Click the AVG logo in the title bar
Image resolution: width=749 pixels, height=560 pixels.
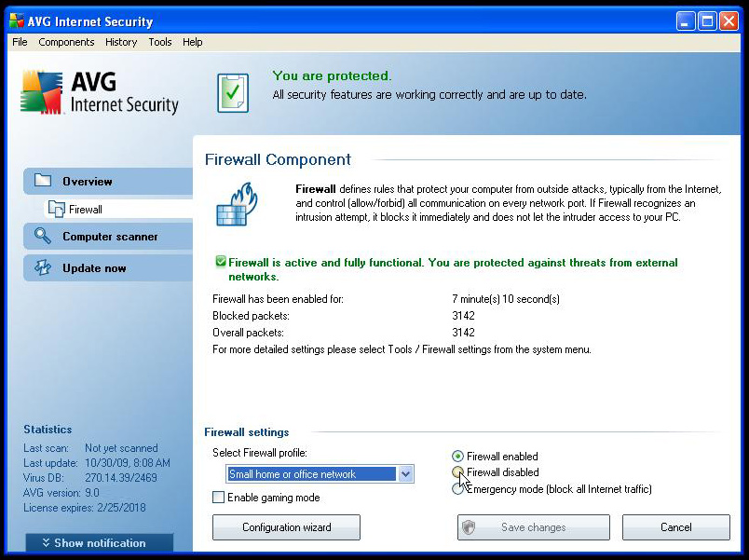(17, 21)
